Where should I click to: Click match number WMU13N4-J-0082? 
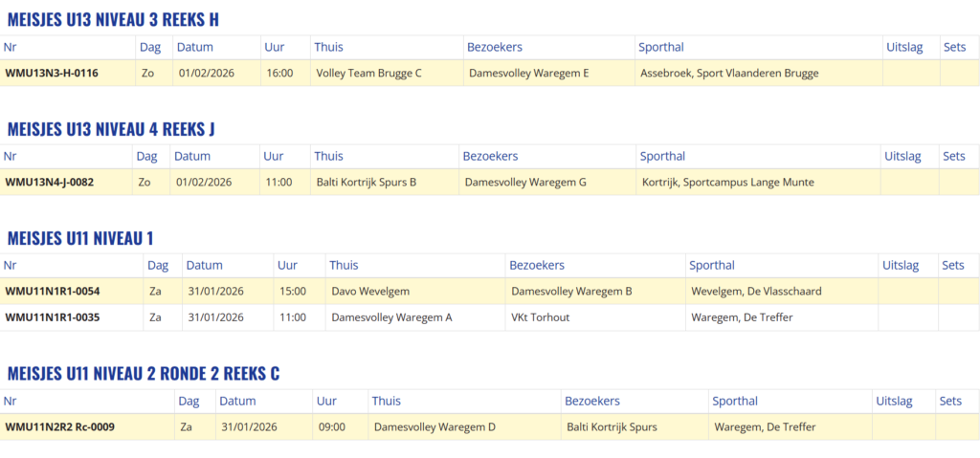click(50, 182)
